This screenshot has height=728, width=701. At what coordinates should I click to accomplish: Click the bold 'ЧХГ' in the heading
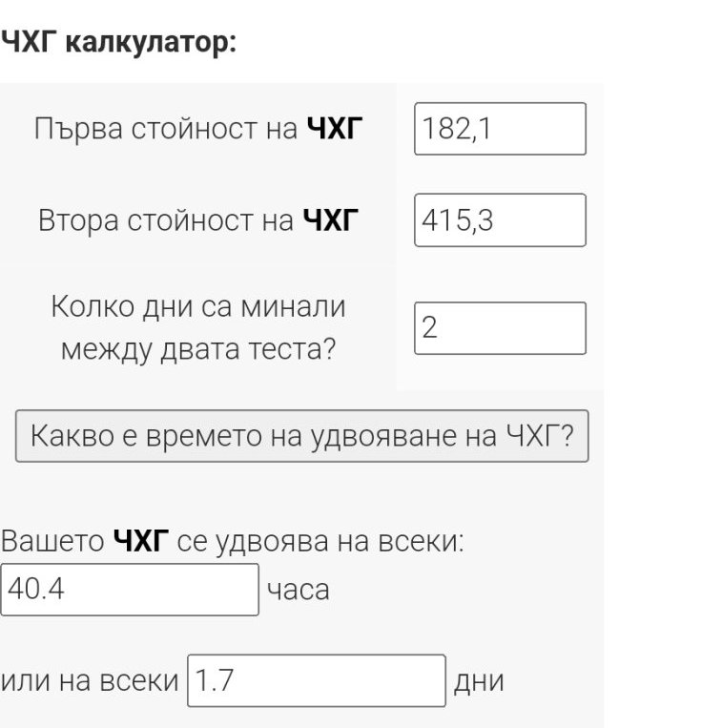pyautogui.click(x=29, y=43)
